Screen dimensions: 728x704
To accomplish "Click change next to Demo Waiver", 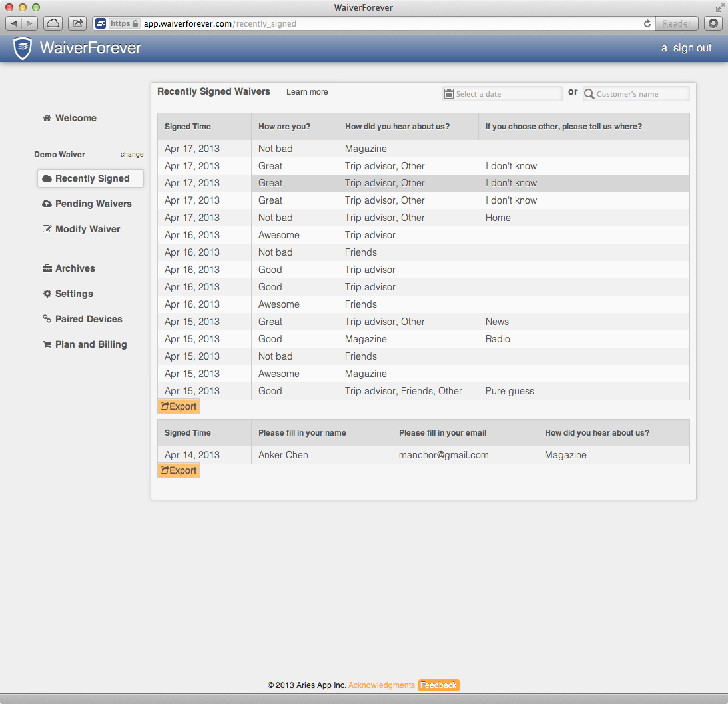I will pyautogui.click(x=132, y=154).
